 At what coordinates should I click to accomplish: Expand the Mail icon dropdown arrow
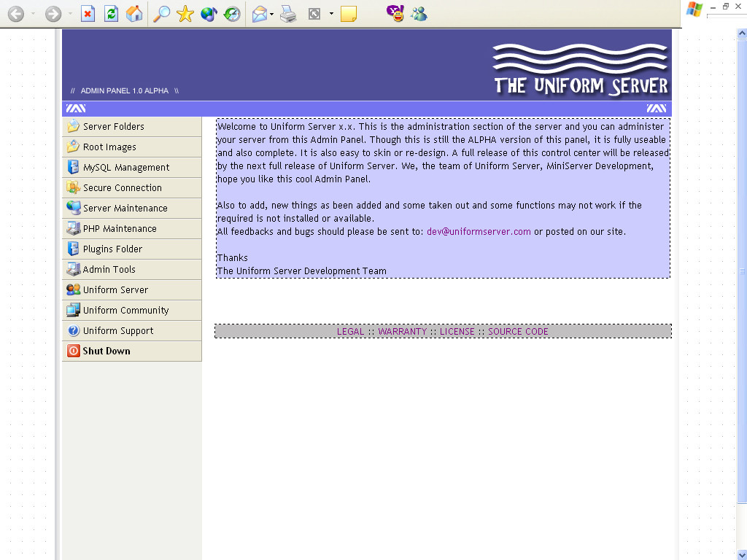click(271, 15)
